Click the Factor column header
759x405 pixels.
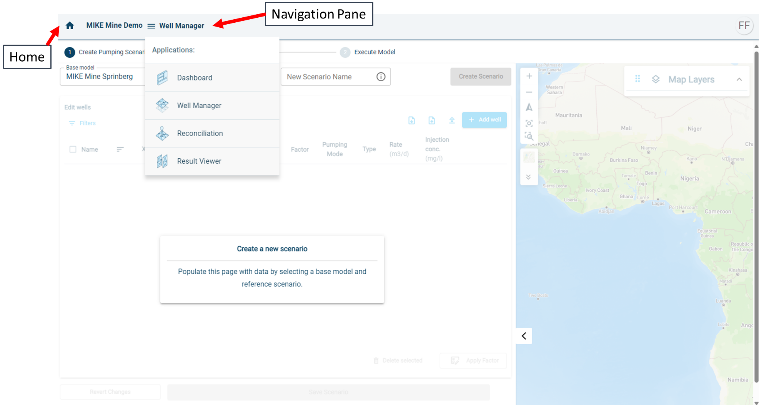click(300, 150)
